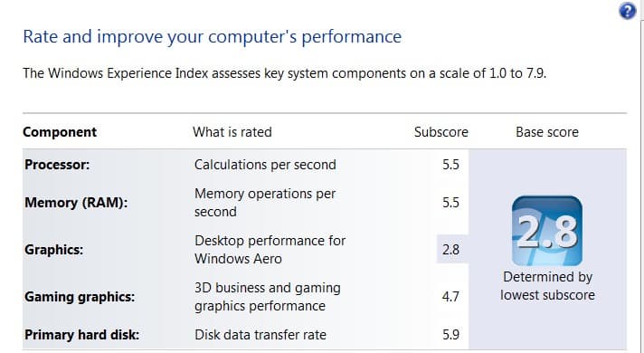The image size is (644, 353).
Task: Click the Component column header
Action: (60, 132)
